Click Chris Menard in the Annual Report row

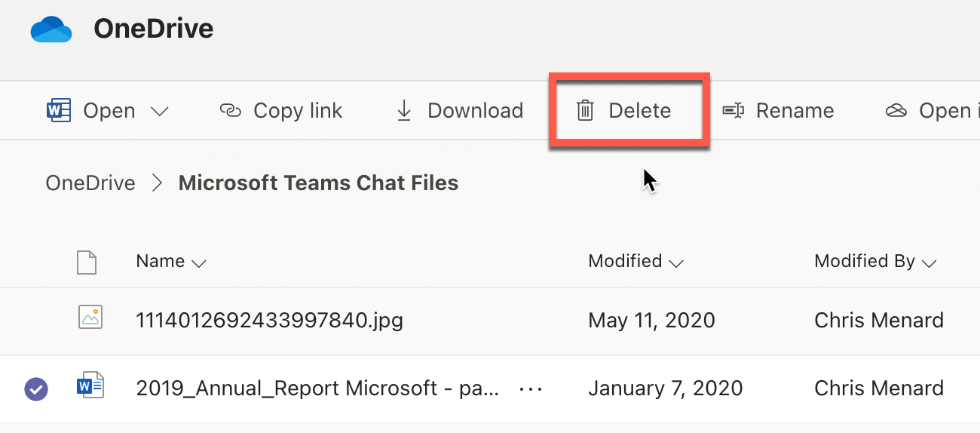[879, 388]
